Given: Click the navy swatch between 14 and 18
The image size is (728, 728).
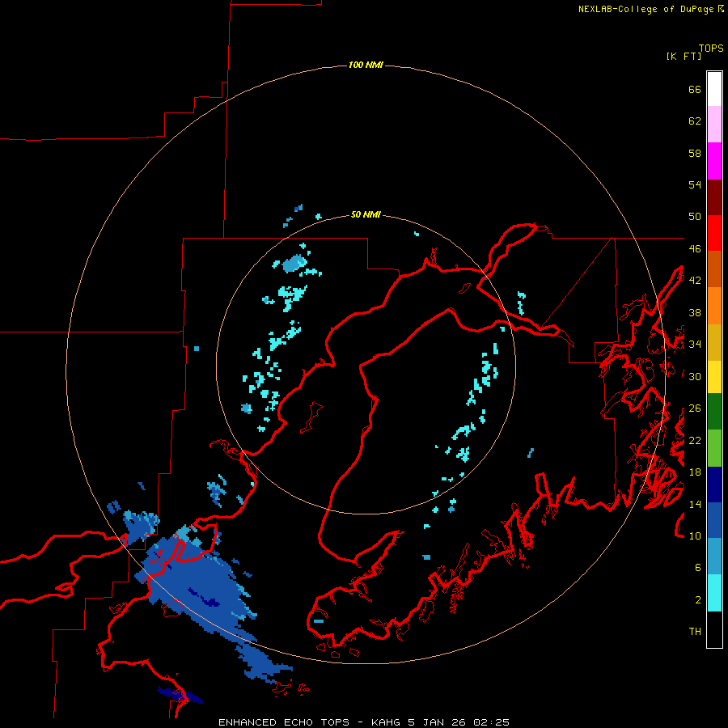Looking at the screenshot, I should [x=714, y=485].
